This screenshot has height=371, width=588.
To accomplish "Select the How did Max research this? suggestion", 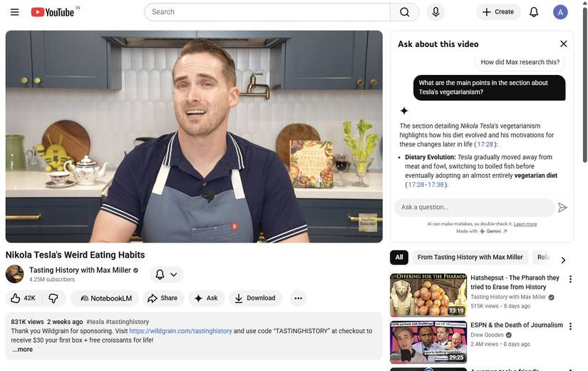I will (x=520, y=62).
